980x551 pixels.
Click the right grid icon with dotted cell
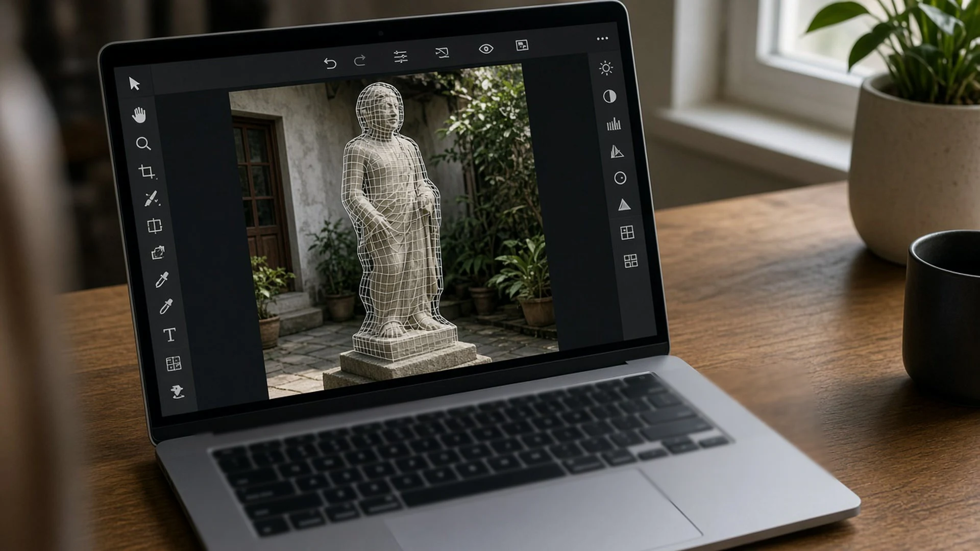click(627, 233)
